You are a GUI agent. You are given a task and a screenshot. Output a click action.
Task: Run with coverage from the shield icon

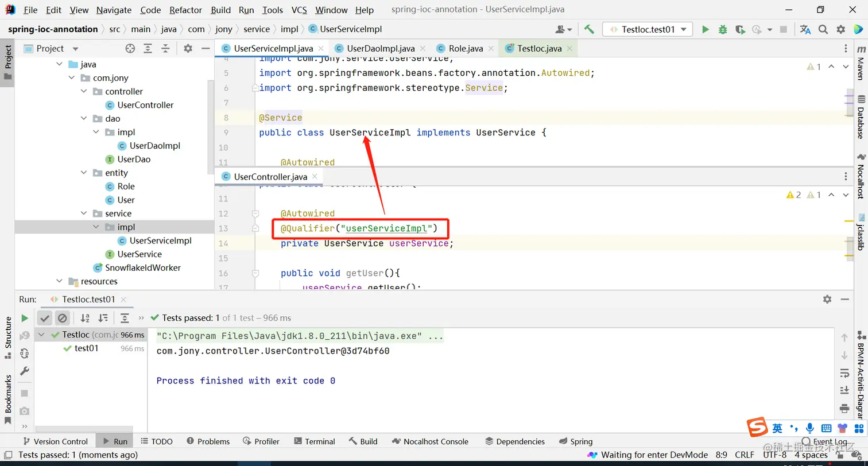click(740, 29)
